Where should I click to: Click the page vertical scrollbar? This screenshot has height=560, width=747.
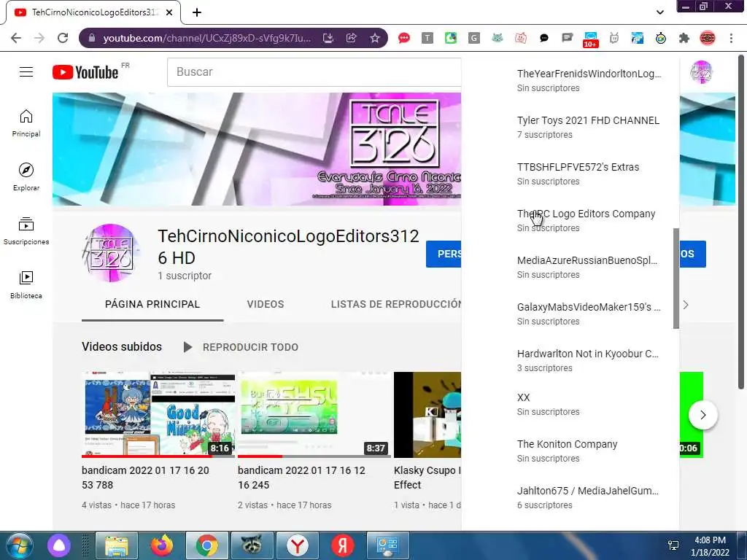pyautogui.click(x=741, y=222)
